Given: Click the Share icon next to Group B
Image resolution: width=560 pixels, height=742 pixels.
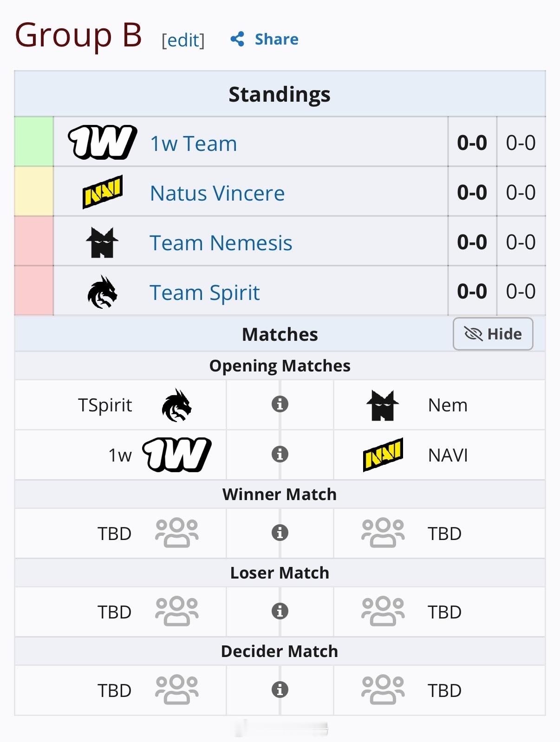Looking at the screenshot, I should tap(237, 39).
